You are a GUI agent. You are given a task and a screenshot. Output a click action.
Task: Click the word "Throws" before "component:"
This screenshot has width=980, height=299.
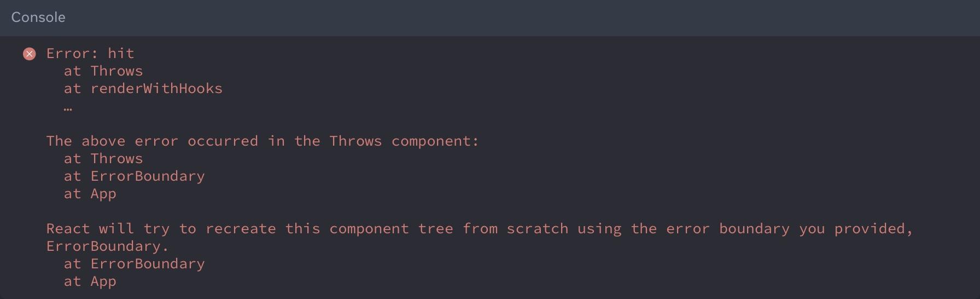[x=355, y=141]
